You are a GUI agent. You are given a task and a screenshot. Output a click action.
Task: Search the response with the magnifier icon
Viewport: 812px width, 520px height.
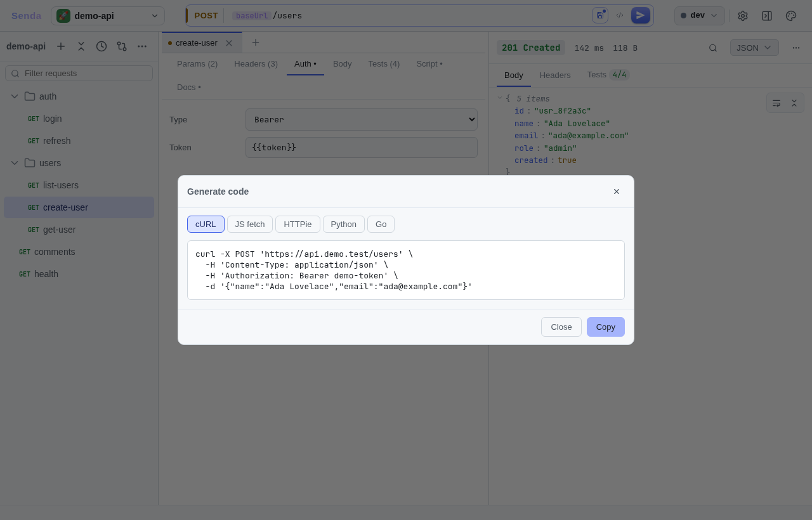[713, 48]
